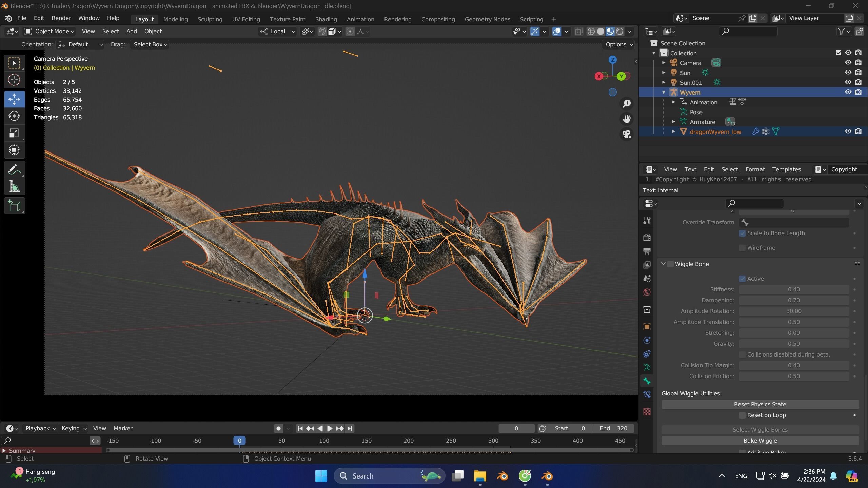Toggle X-ray display in viewport header

578,32
